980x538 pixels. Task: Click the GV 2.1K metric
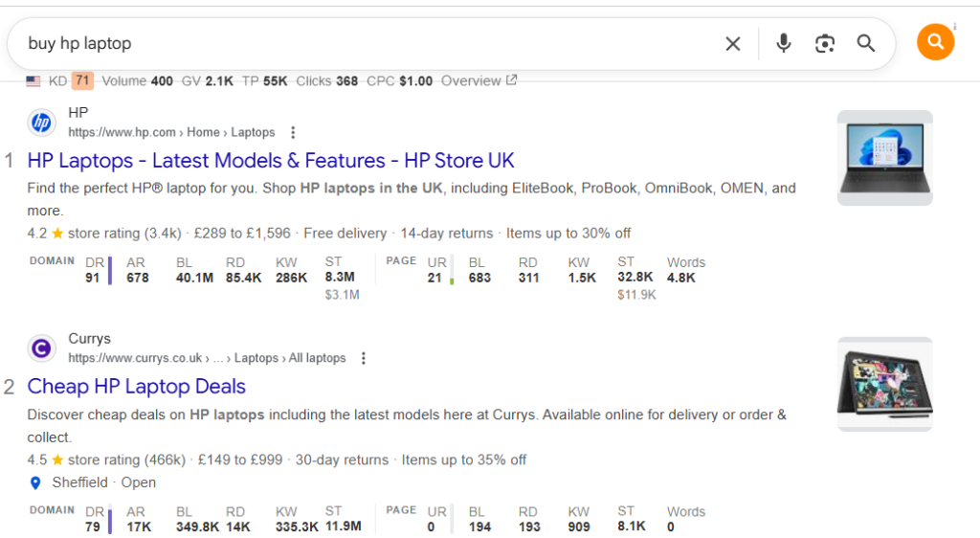pos(207,81)
